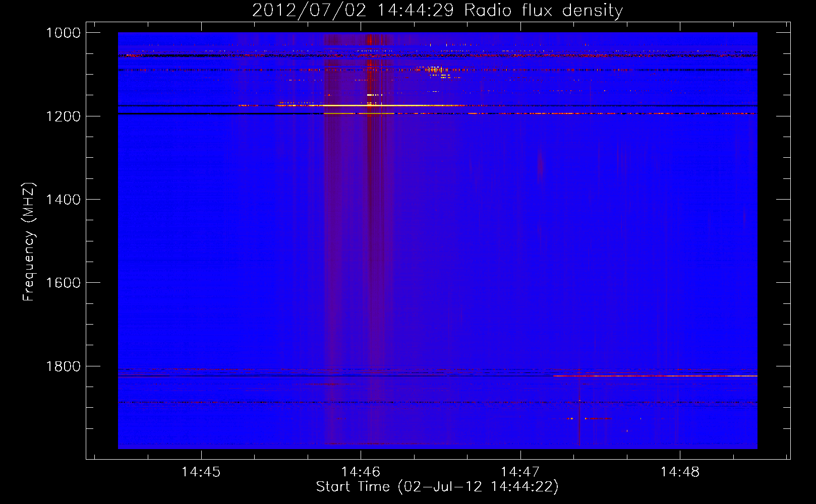Click the 14:48 time tick label
816x504 pixels.
pyautogui.click(x=680, y=472)
